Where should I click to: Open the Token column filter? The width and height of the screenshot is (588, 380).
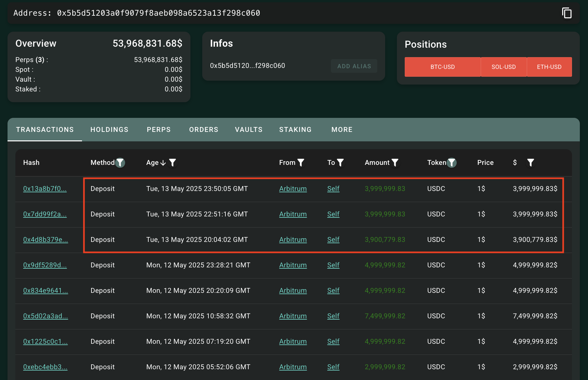tap(451, 163)
